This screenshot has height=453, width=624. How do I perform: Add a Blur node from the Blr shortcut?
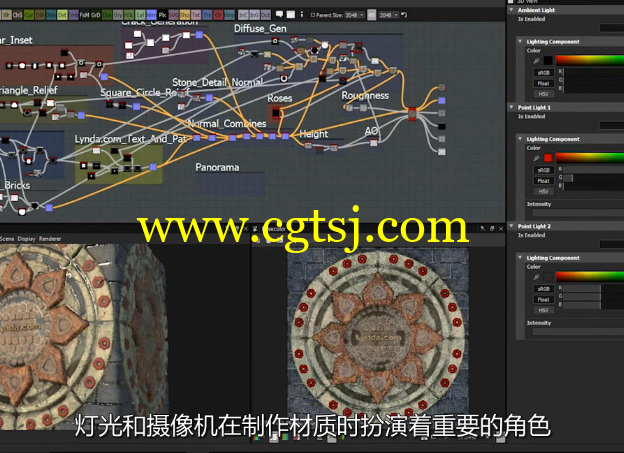click(x=6, y=15)
